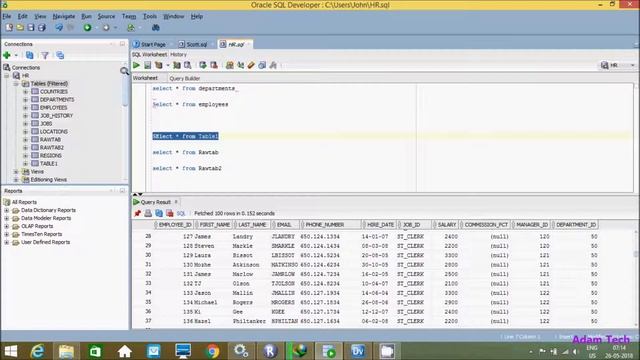Switch to the Query Builder tab

[x=184, y=78]
